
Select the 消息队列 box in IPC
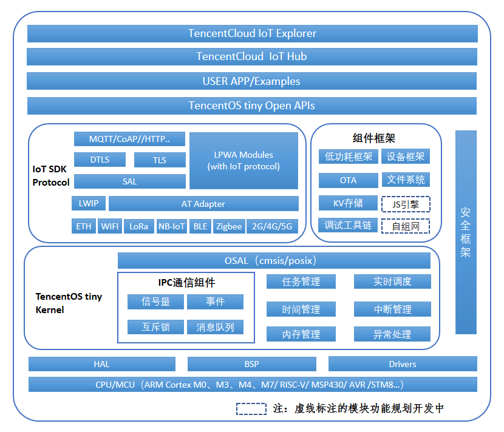(215, 327)
